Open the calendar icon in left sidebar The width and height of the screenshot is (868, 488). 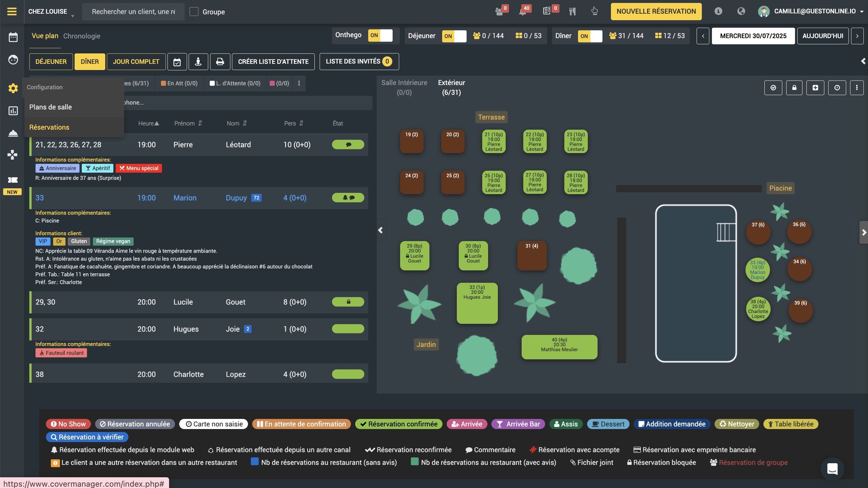(x=13, y=37)
